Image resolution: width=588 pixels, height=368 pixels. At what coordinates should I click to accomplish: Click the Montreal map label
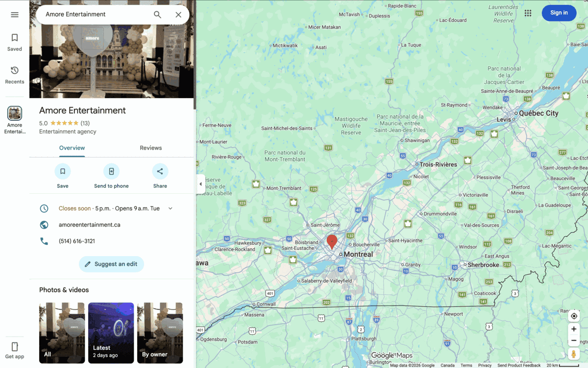[x=358, y=254]
